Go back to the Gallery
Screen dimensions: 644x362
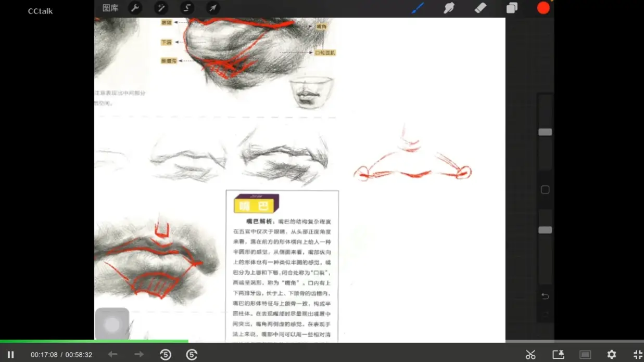click(110, 8)
